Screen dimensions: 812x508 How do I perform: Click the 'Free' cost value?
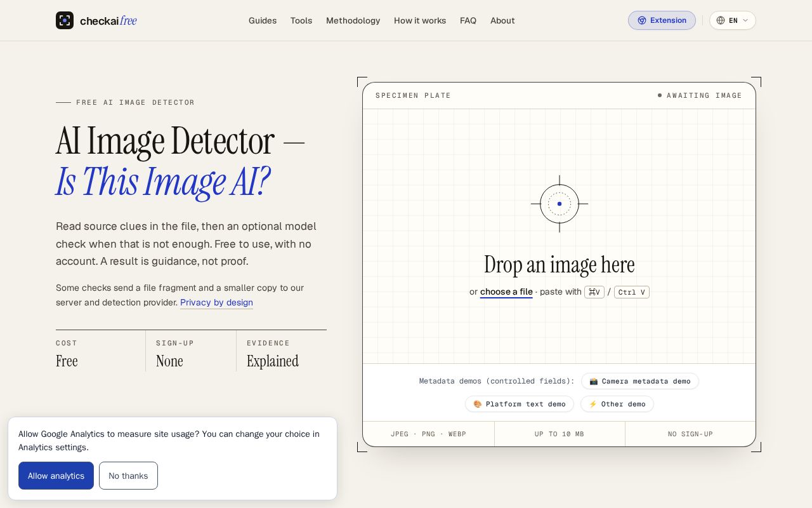[67, 361]
